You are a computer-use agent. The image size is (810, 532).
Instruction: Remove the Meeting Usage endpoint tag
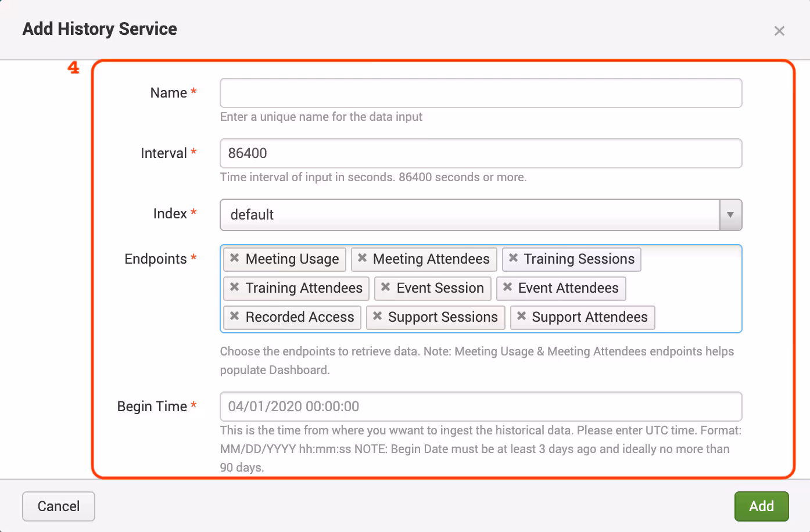(x=235, y=258)
